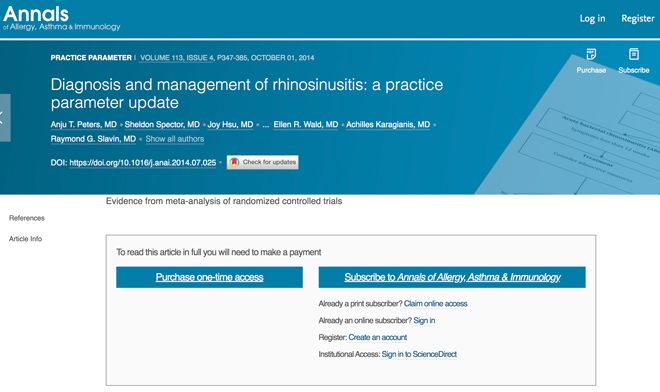Select the PRACTICE PARAMETER label
Screen dimensions: 660x392
click(91, 58)
